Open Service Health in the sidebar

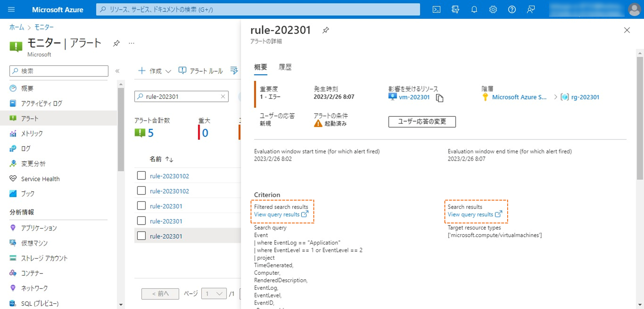point(40,179)
